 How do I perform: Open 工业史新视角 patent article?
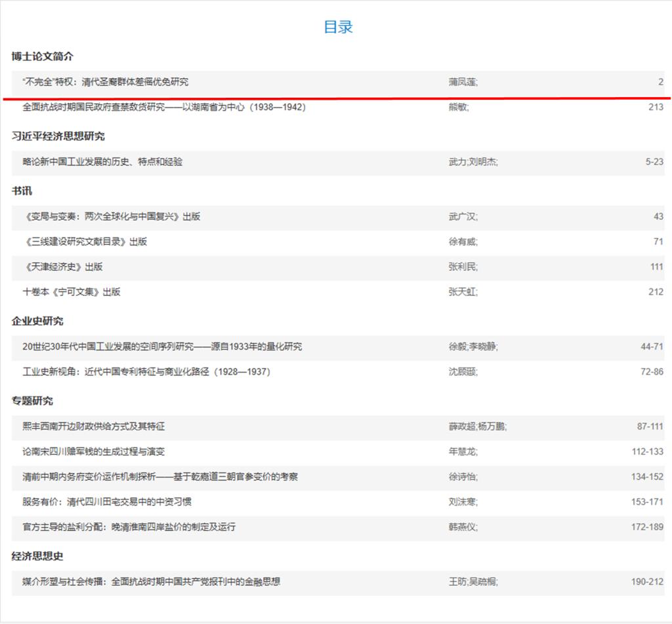click(x=146, y=372)
